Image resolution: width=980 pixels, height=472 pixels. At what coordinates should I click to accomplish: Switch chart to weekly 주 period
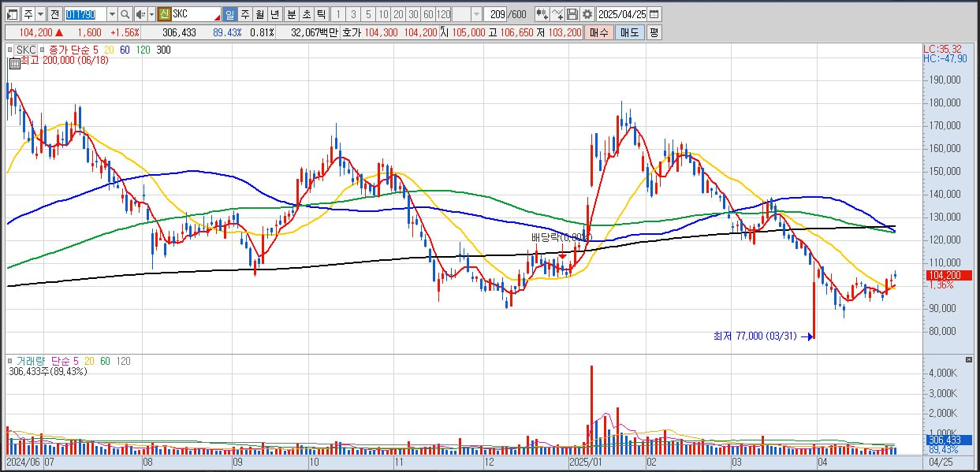click(244, 14)
